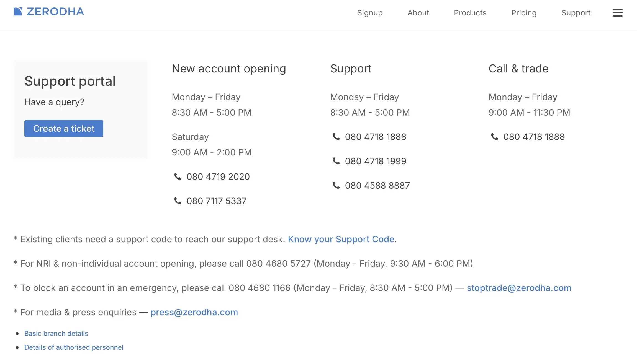This screenshot has width=637, height=364.
Task: Click the 9:00 AM - 2:00 PM hours
Action: [212, 152]
